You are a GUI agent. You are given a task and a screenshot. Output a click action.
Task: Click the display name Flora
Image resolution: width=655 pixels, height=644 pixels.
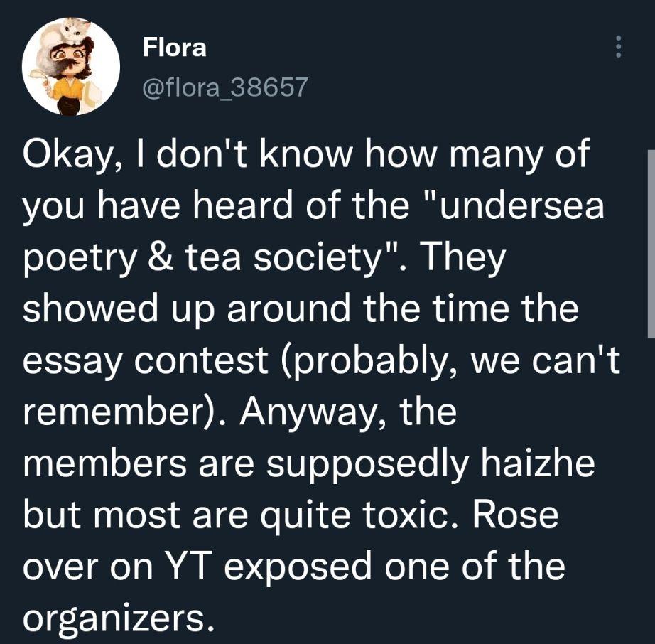pos(175,47)
